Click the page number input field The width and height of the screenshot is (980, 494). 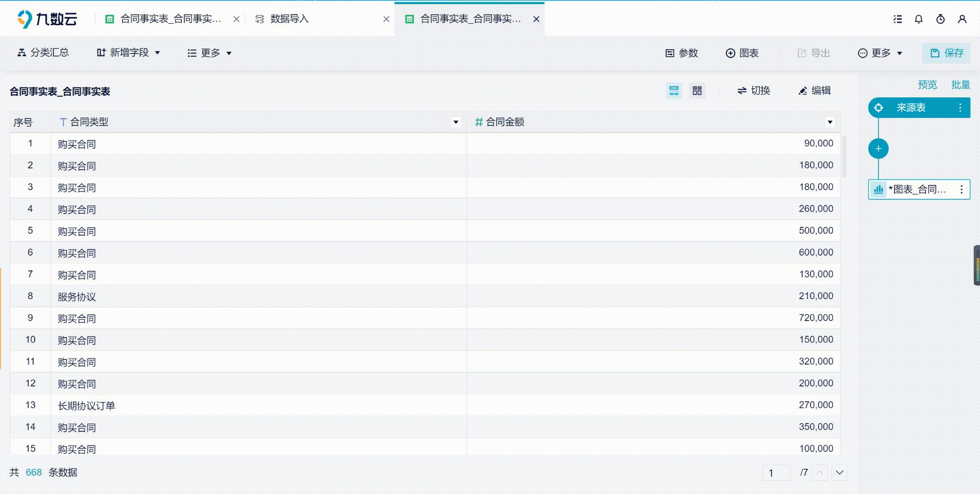(776, 473)
